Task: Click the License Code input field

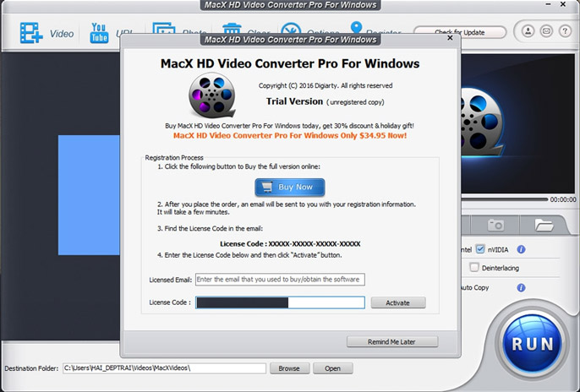Action: point(280,302)
